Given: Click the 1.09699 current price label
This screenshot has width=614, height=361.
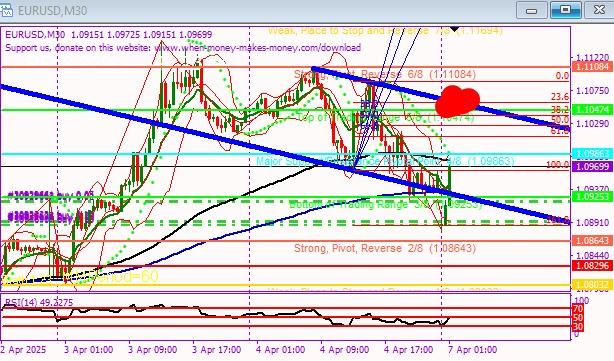Looking at the screenshot, I should coord(592,167).
